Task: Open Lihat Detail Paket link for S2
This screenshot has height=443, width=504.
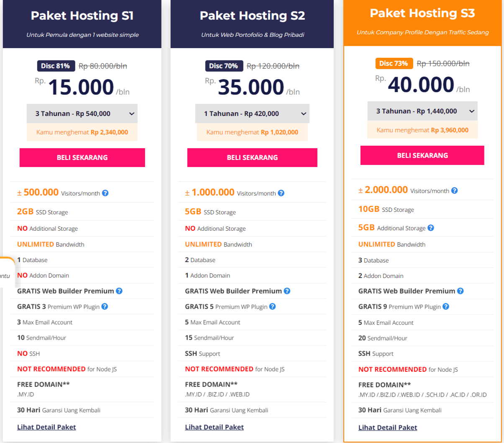Action: click(214, 427)
